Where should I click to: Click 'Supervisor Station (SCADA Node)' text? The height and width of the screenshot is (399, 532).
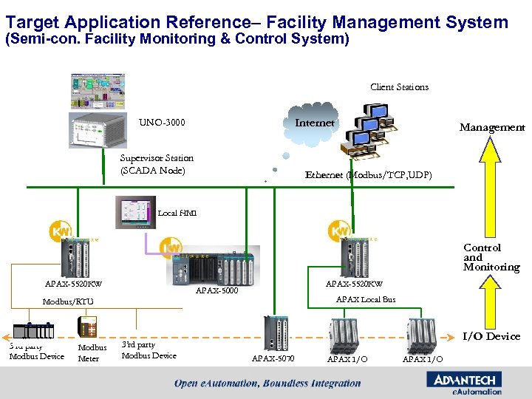157,164
